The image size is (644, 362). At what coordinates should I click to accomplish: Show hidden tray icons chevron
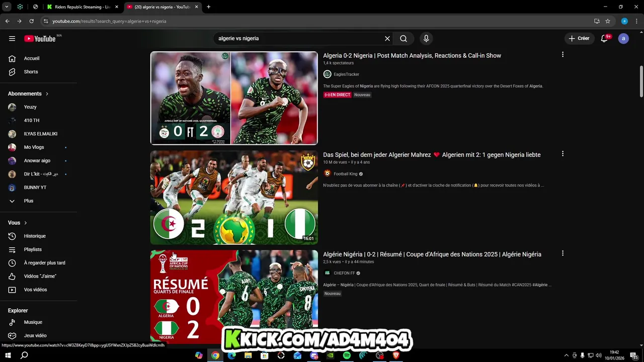[x=566, y=355]
